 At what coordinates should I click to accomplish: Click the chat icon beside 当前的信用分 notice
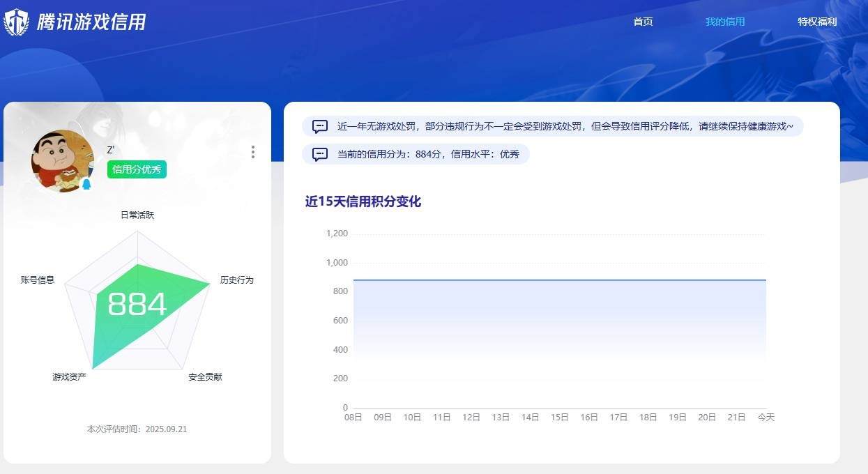coord(320,155)
